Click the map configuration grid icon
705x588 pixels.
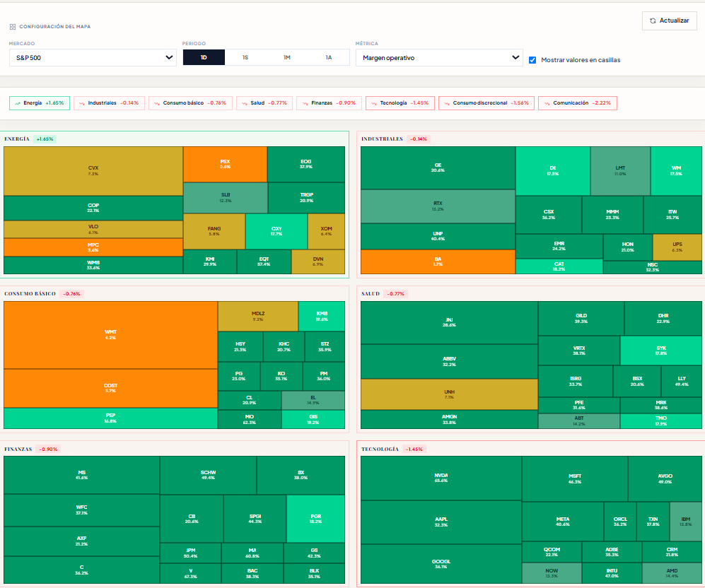[13, 27]
